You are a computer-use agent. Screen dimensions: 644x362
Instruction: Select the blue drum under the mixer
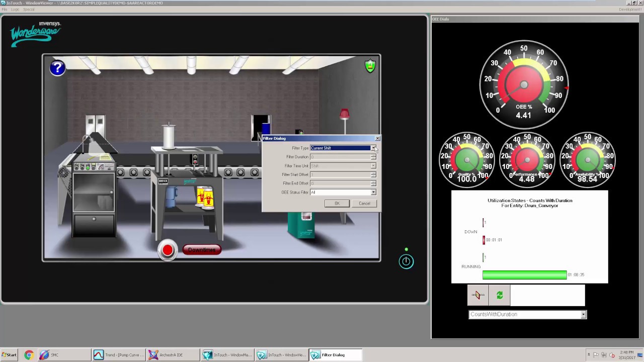click(x=171, y=197)
